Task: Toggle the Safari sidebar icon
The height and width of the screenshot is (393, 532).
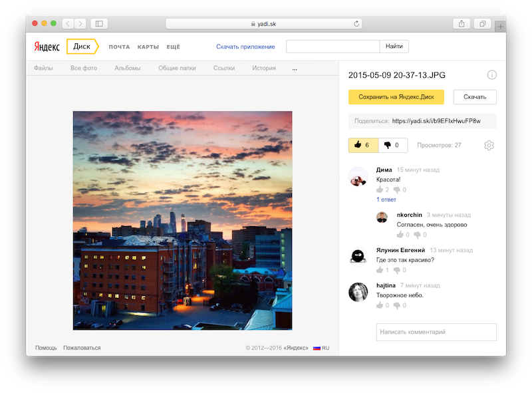Action: [99, 23]
